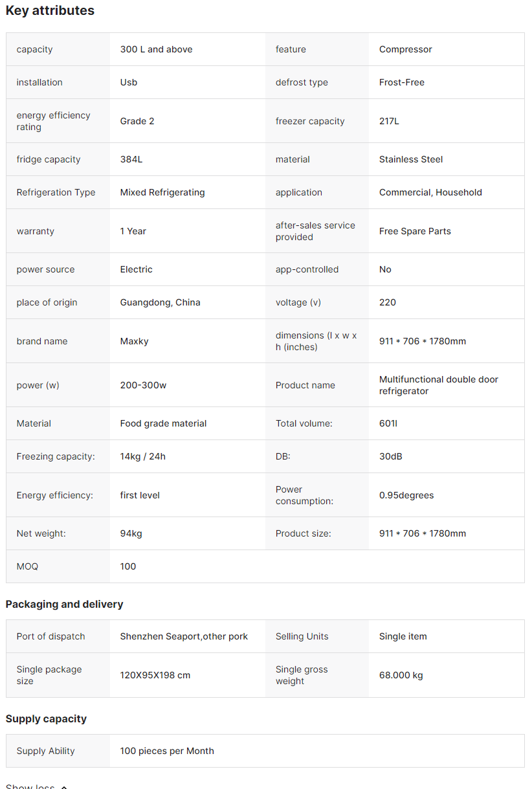Click the 120X95X198 cm package size
532x789 pixels.
[x=155, y=675]
